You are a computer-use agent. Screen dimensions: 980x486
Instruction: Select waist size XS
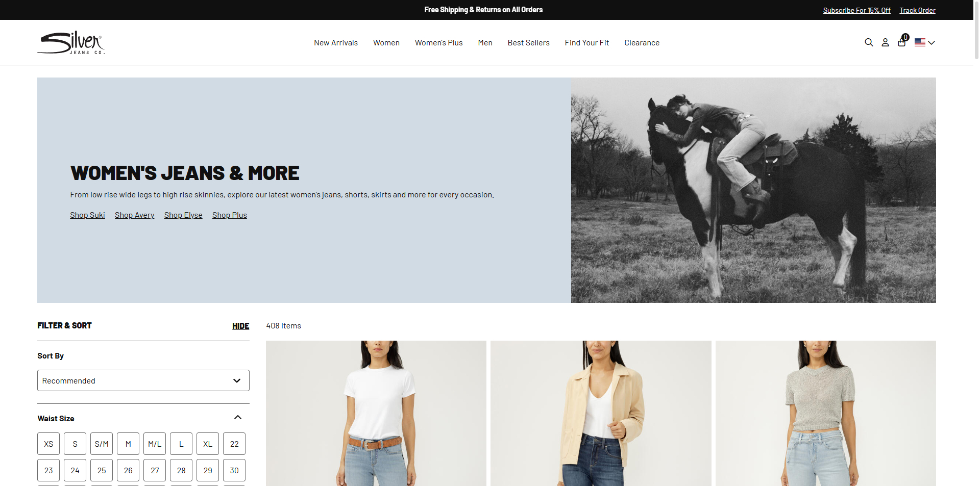[x=48, y=443]
